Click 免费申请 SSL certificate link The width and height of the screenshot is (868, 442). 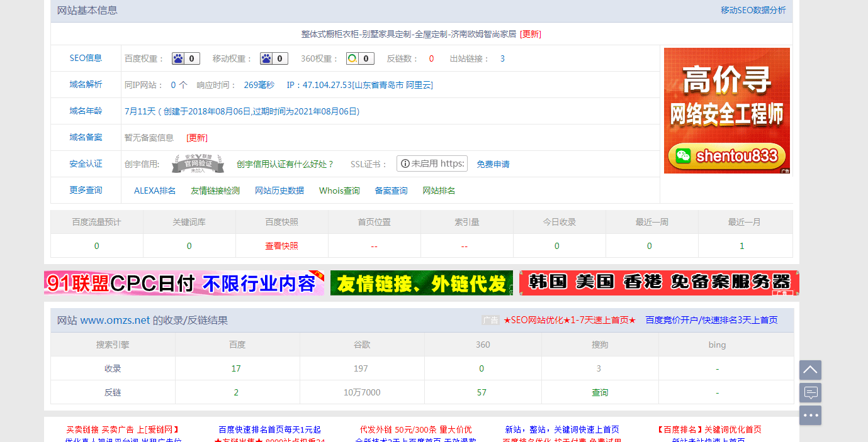coord(493,164)
